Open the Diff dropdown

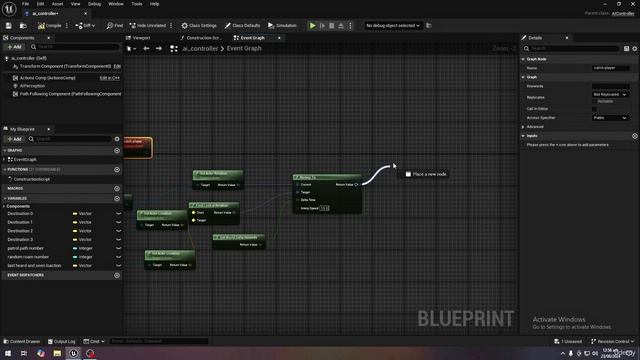(85, 26)
